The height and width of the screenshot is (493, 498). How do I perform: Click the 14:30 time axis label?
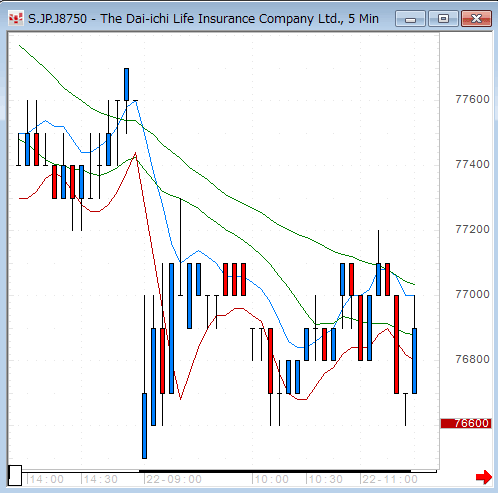click(101, 479)
